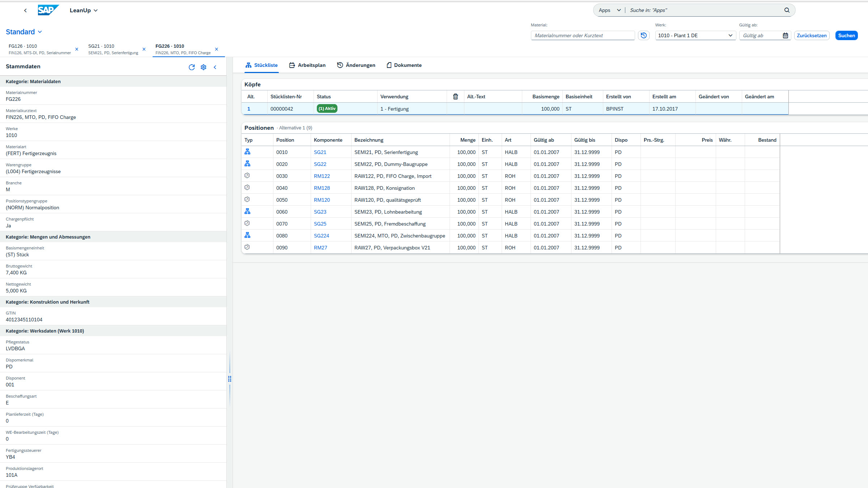The height and width of the screenshot is (488, 868).
Task: Click the "Kategorie: Mengen und Abmessungen" heading
Action: pyautogui.click(x=48, y=237)
